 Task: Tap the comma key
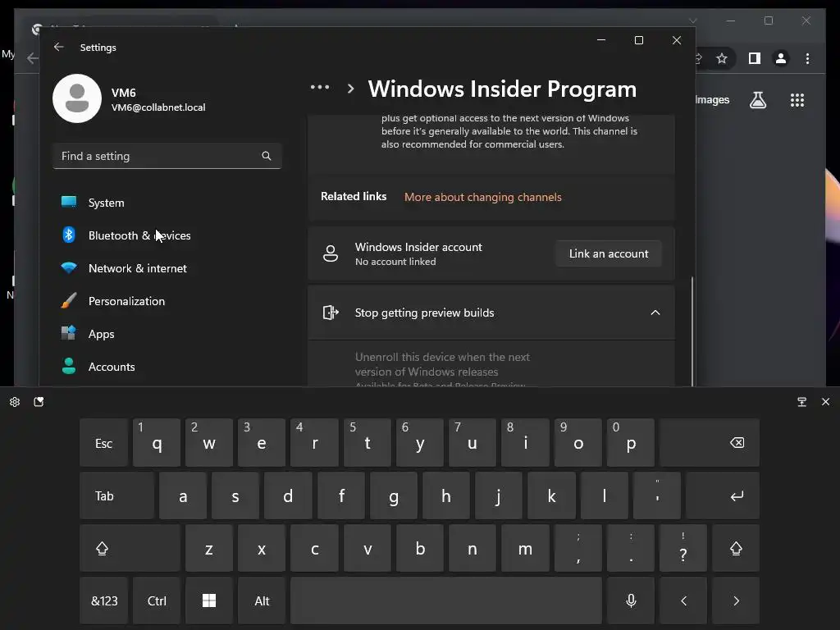[578, 548]
